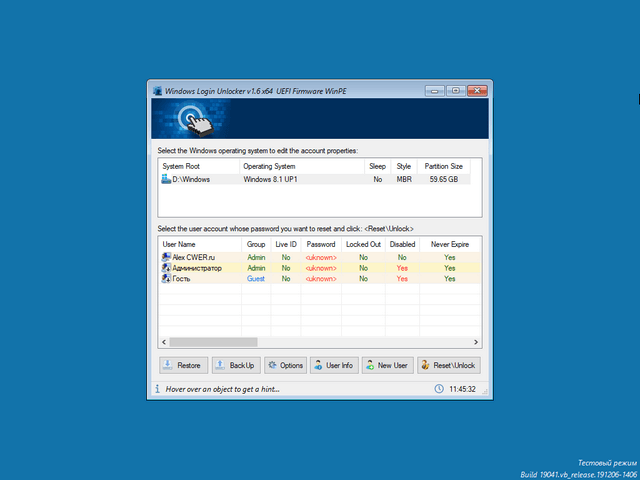This screenshot has width=640, height=480.
Task: Create an account with New User button
Action: click(387, 365)
